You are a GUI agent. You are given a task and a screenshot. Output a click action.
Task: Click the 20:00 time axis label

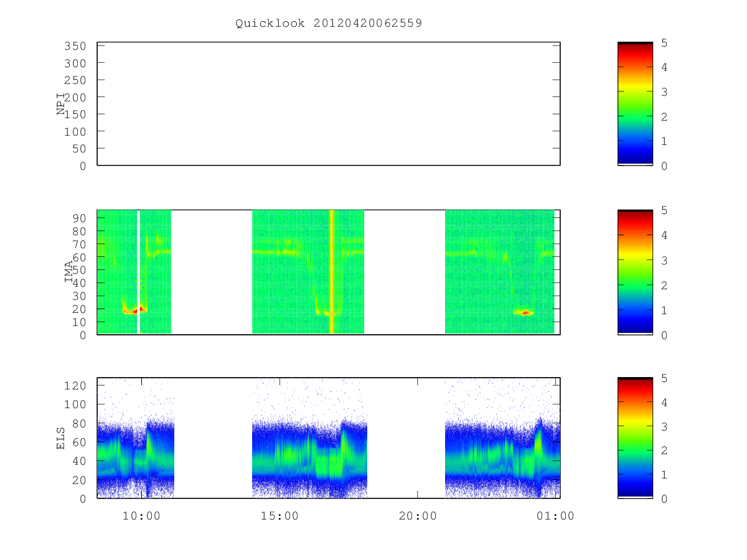[x=417, y=516]
